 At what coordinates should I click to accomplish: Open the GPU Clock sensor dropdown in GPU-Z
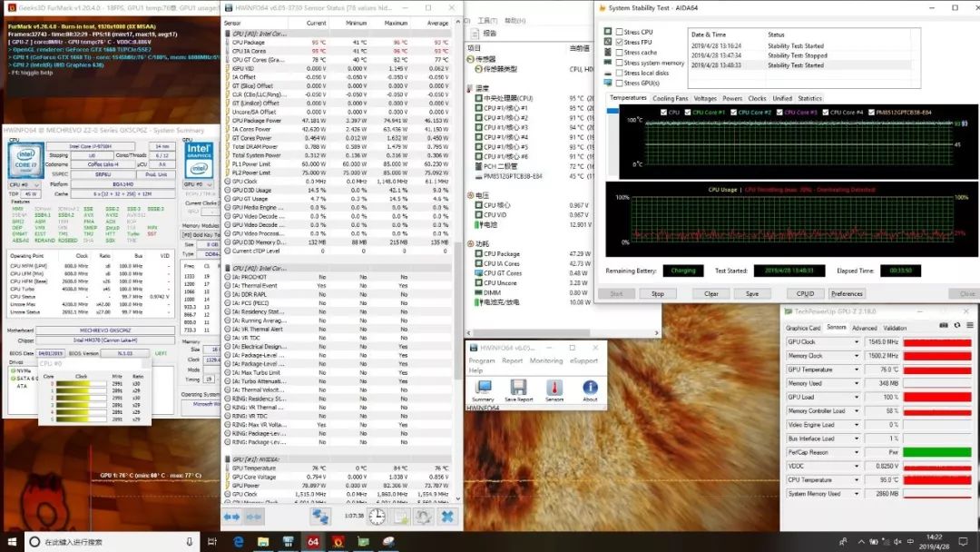(x=857, y=342)
